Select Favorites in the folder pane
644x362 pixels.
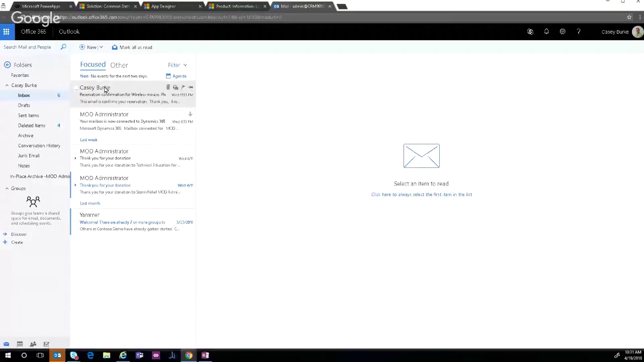(20, 75)
